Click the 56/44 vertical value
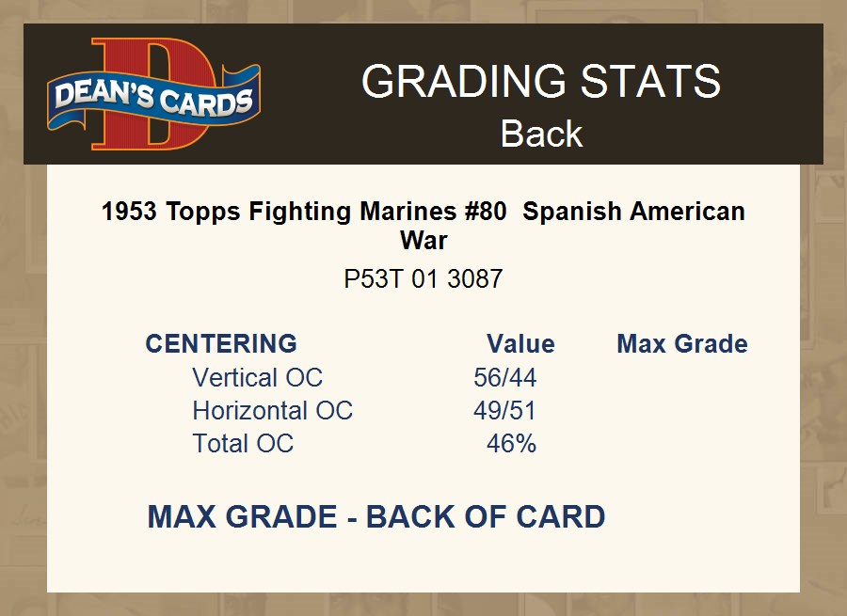 pos(505,378)
